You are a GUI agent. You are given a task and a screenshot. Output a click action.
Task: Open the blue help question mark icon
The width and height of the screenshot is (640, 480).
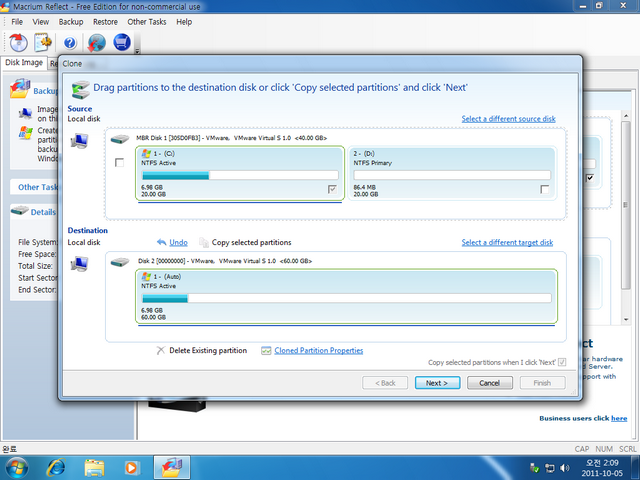pos(70,42)
